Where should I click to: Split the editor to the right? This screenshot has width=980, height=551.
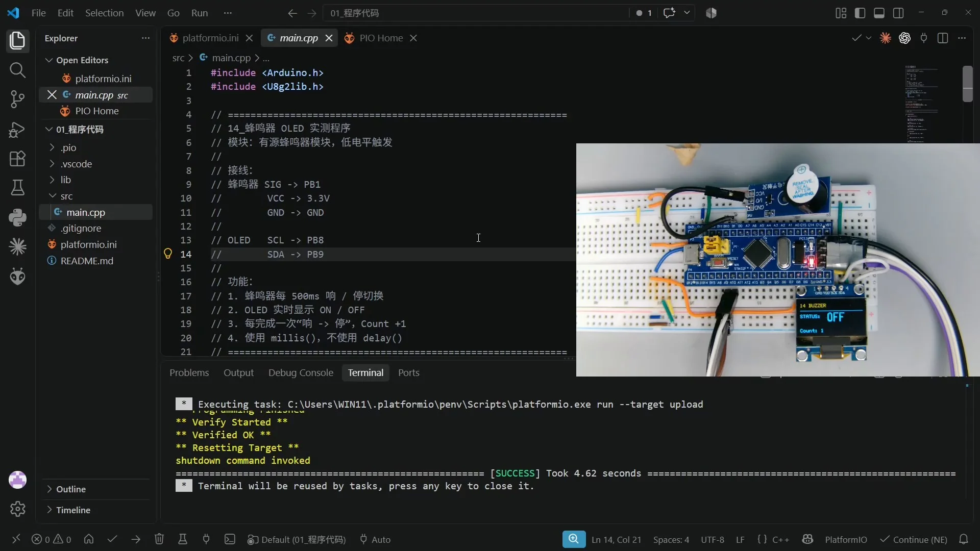(x=943, y=38)
